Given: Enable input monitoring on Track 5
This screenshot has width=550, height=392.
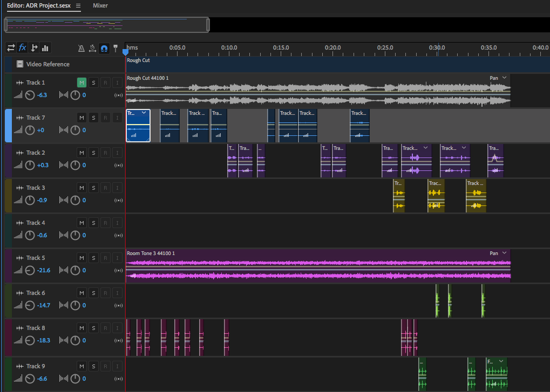Looking at the screenshot, I should pos(117,258).
